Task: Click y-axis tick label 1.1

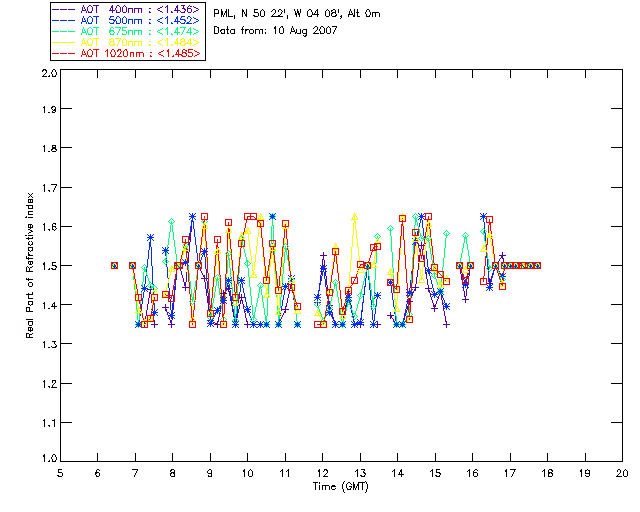Action: 49,423
